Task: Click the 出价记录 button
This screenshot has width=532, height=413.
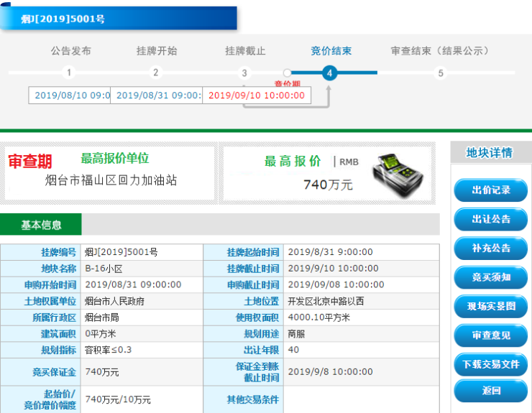Action: point(490,190)
